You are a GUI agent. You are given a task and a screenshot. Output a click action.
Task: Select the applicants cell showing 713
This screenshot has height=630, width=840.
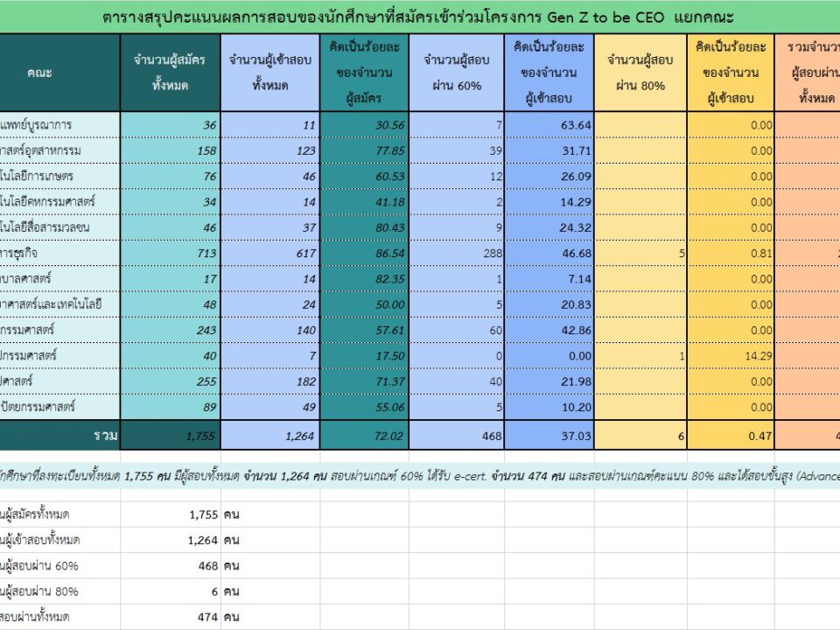coord(171,253)
